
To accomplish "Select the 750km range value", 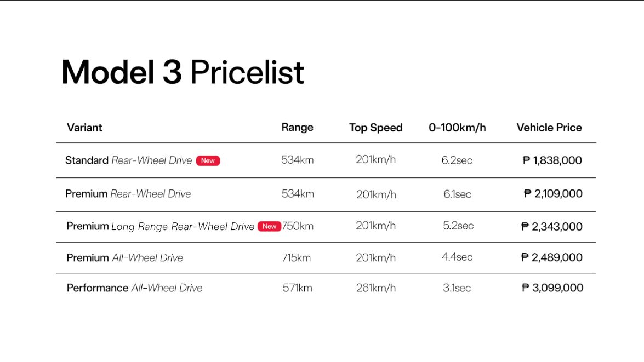I will click(x=299, y=226).
